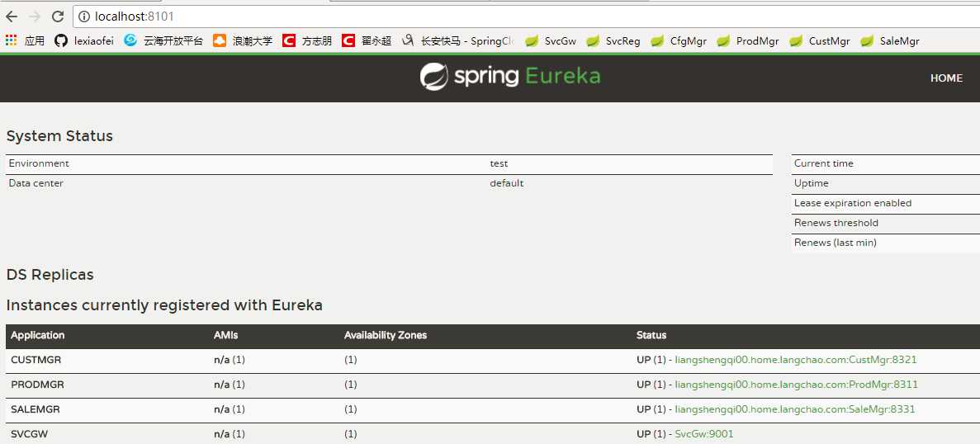
Task: Click the AMIs column header
Action: [225, 335]
